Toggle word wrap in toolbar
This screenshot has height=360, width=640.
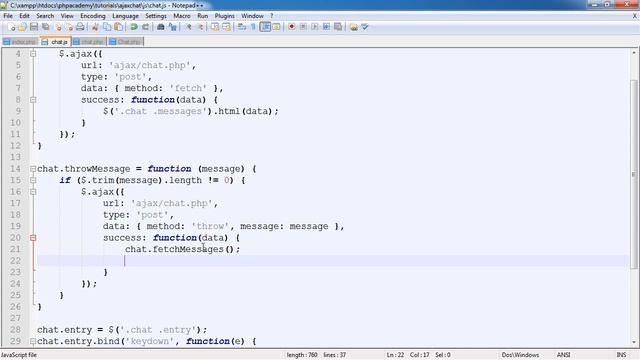tap(242, 27)
